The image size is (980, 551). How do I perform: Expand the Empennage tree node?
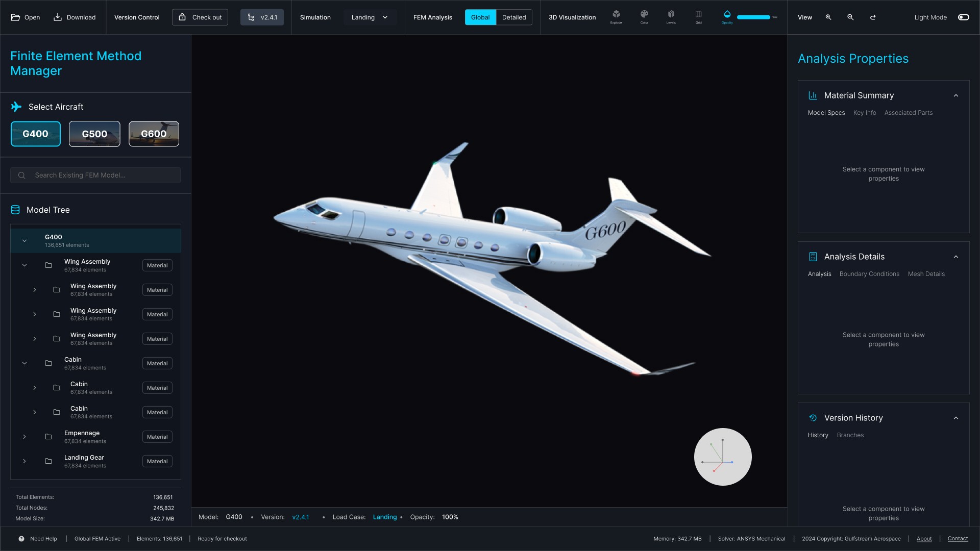24,437
